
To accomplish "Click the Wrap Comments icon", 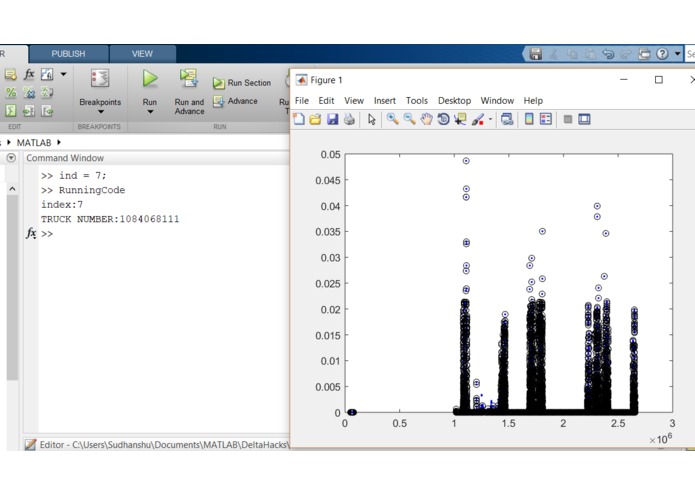I will point(47,93).
